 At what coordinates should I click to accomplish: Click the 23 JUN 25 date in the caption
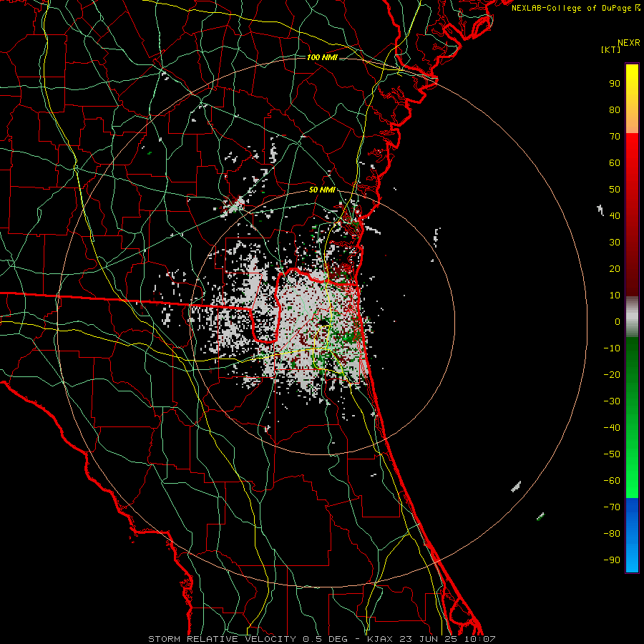pos(427,639)
